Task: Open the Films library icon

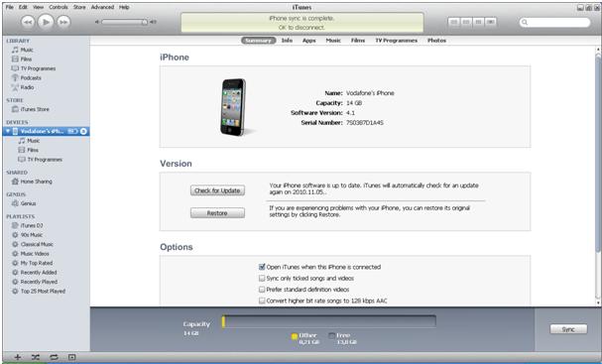Action: [x=15, y=60]
